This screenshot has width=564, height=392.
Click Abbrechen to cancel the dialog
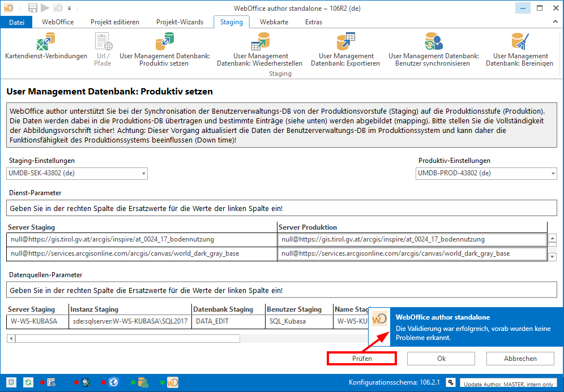pyautogui.click(x=520, y=358)
